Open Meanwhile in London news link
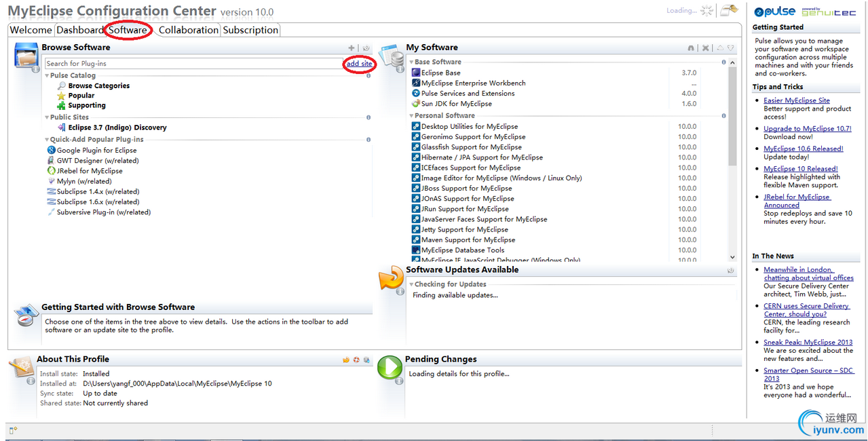The image size is (868, 441). click(x=808, y=274)
